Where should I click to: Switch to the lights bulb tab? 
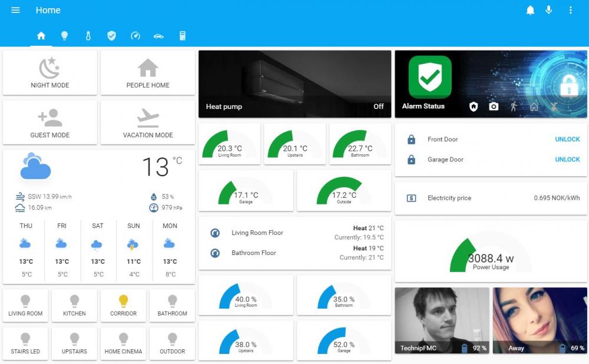64,36
